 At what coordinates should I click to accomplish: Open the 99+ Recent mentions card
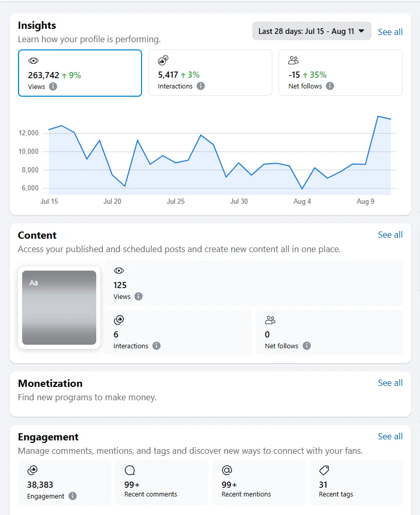[259, 483]
